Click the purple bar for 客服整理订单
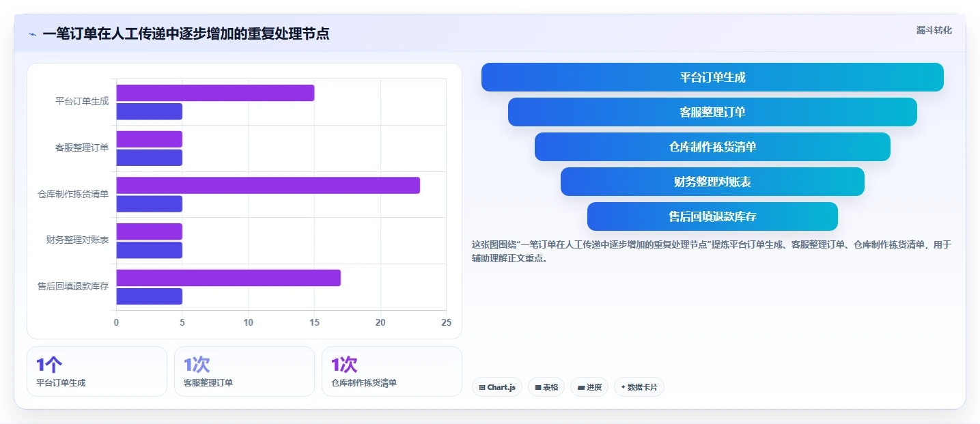980x424 pixels. [x=149, y=139]
